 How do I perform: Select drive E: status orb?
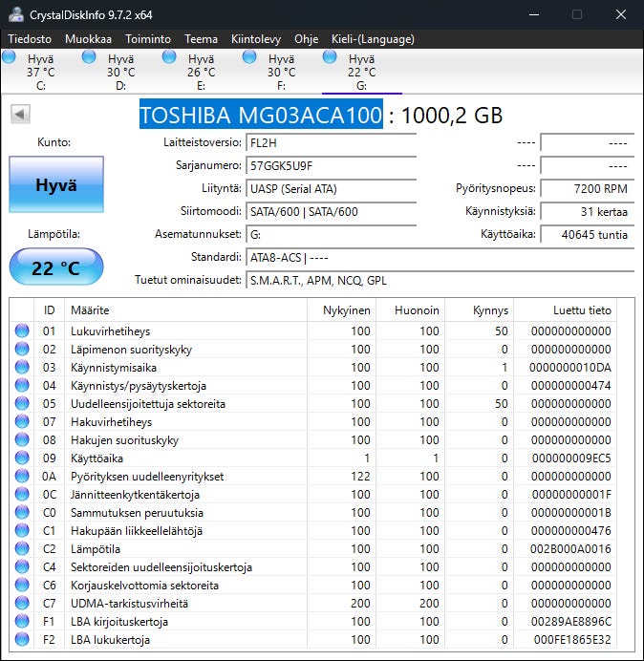pos(170,58)
